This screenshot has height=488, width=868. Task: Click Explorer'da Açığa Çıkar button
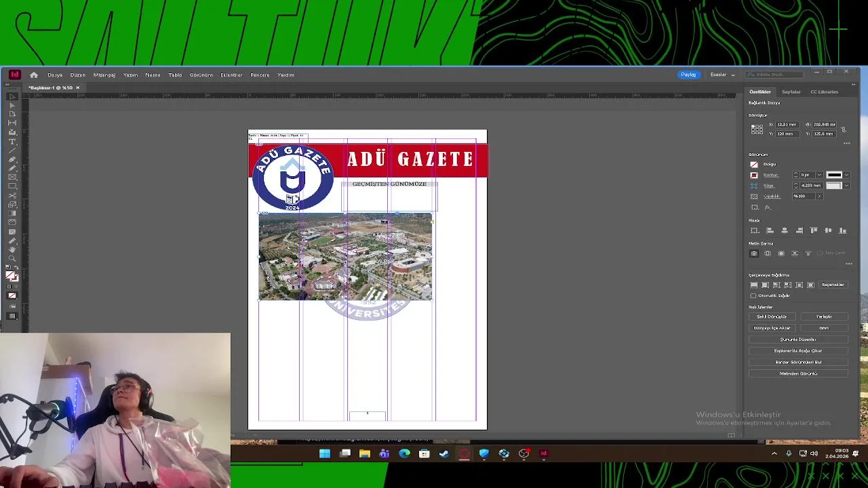pyautogui.click(x=798, y=351)
